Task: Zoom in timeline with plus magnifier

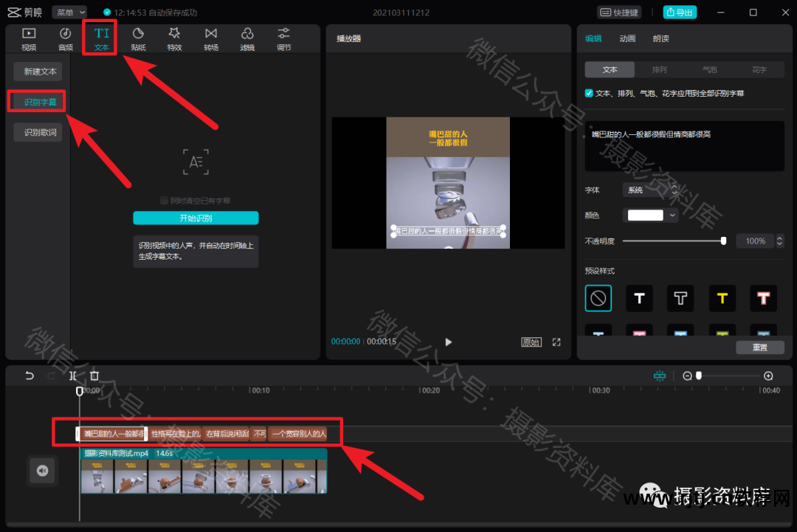Action: coord(768,376)
